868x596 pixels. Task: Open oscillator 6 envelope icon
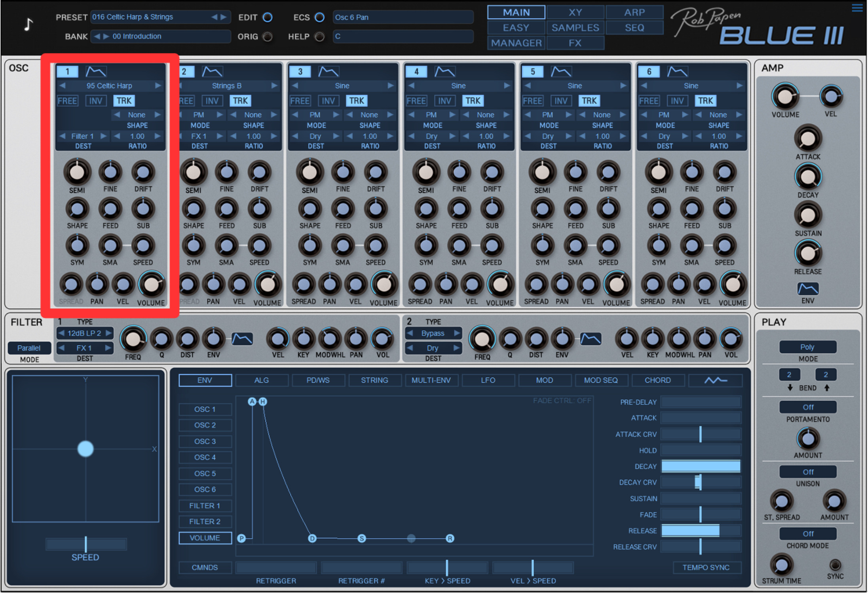pos(677,72)
